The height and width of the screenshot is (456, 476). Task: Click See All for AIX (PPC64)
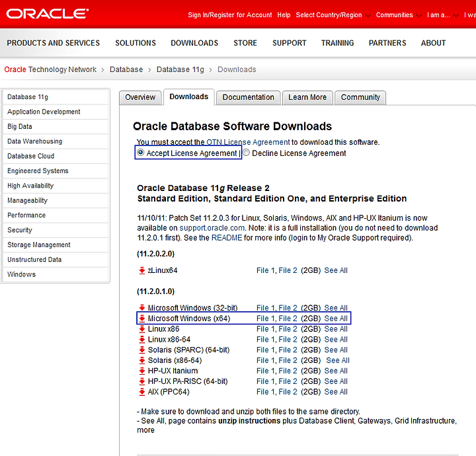(x=336, y=392)
